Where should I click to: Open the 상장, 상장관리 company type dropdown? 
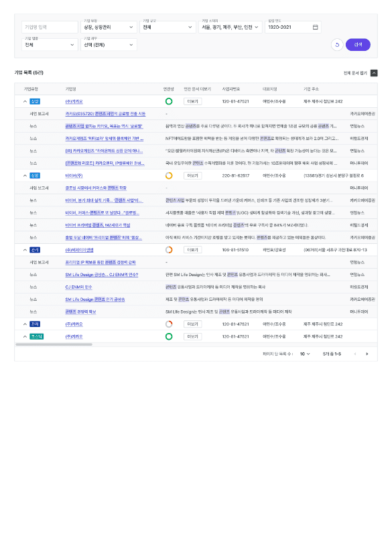[109, 27]
